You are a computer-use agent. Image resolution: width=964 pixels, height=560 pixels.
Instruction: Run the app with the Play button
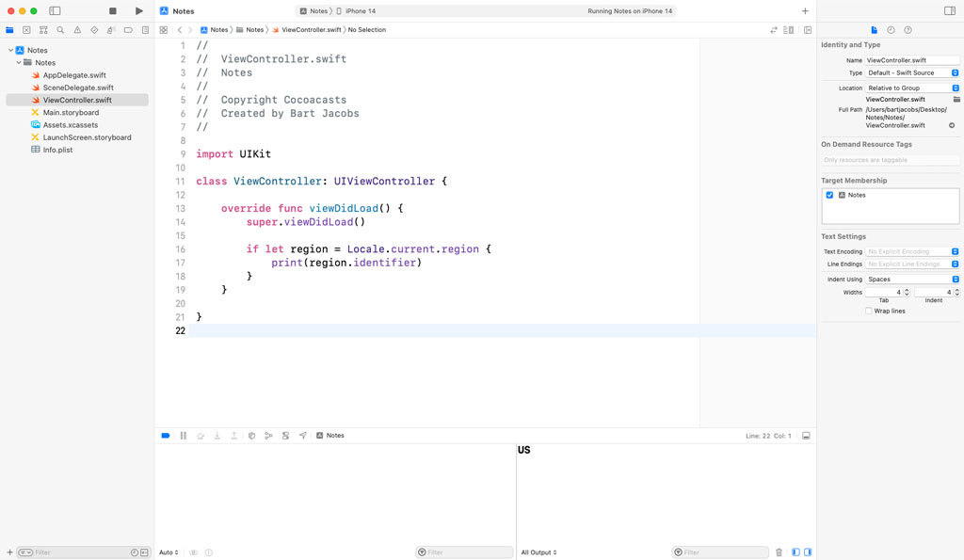coord(139,10)
